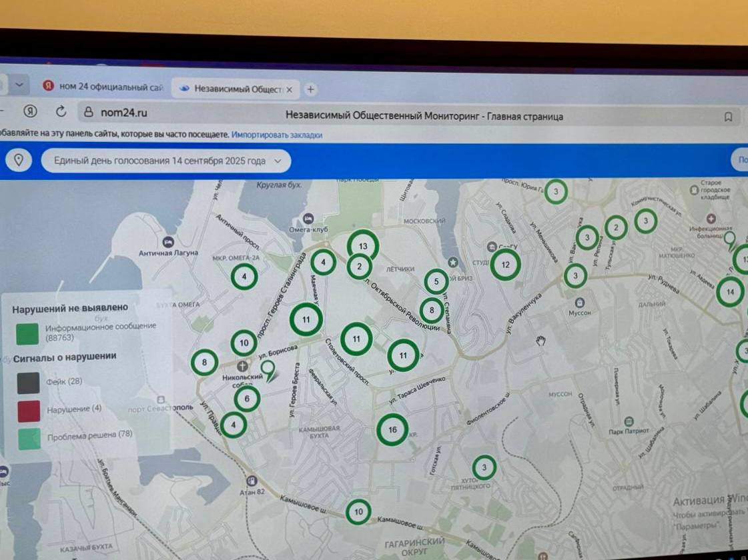Switch to the 'ном 24 официальный сайт' tab
The width and height of the screenshot is (748, 560).
(103, 87)
